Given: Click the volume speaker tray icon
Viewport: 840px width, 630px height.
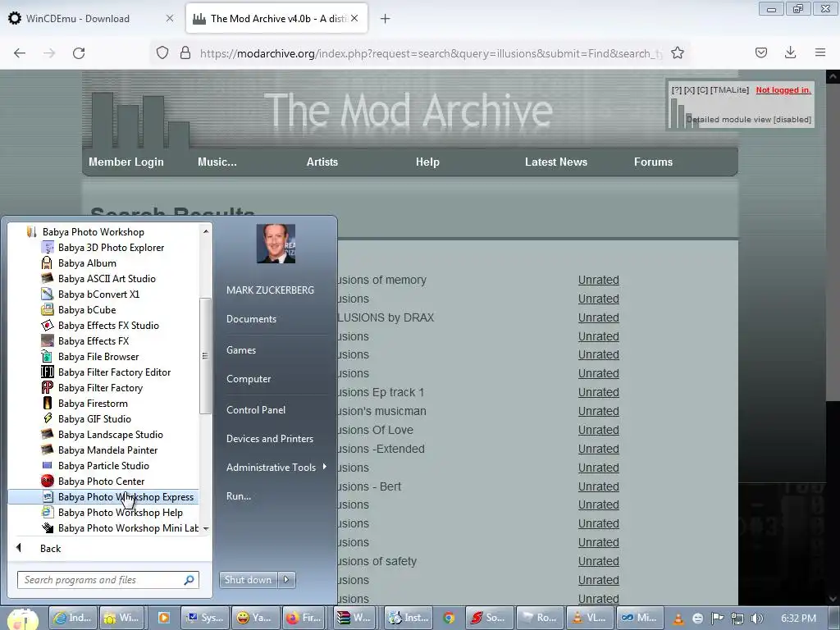Looking at the screenshot, I should click(x=757, y=619).
